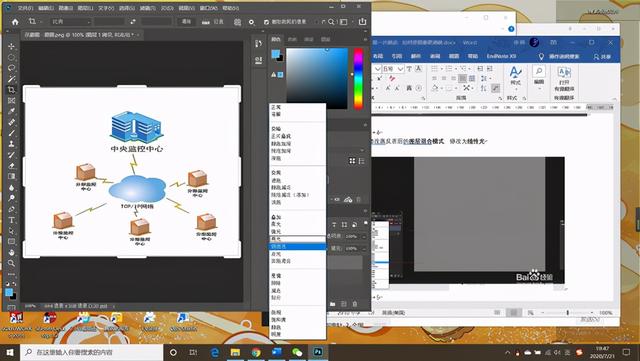Click the Share icon in Photoshop options bar

coord(362,22)
